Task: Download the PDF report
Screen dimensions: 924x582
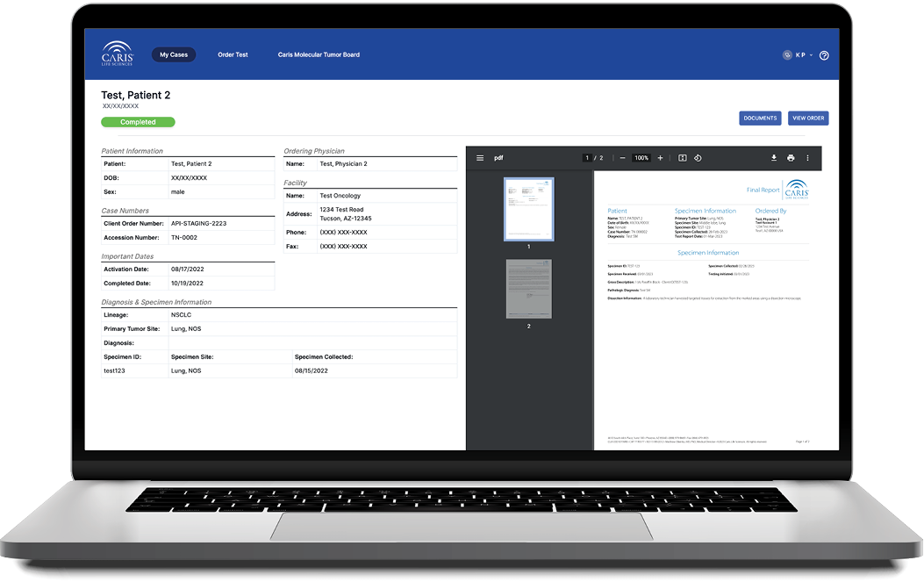Action: tap(774, 158)
